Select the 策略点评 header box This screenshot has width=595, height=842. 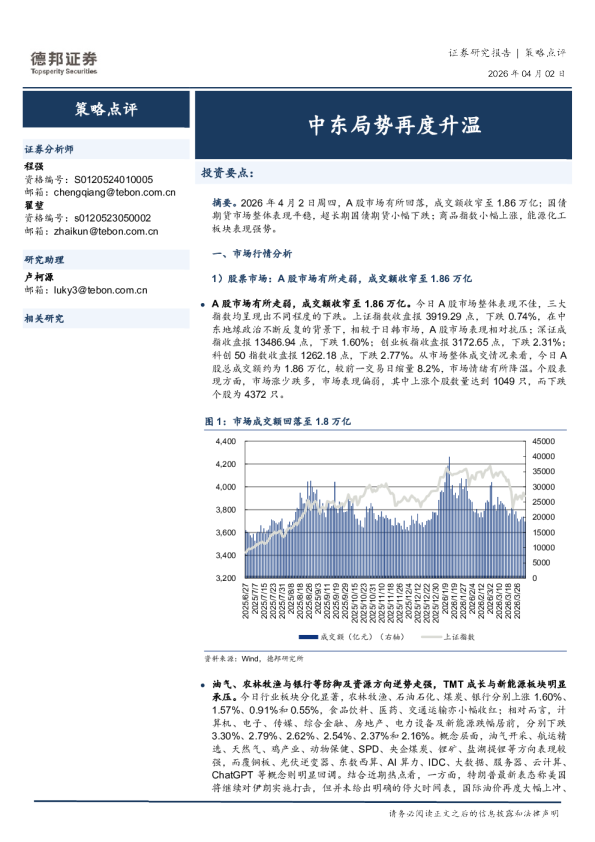106,109
